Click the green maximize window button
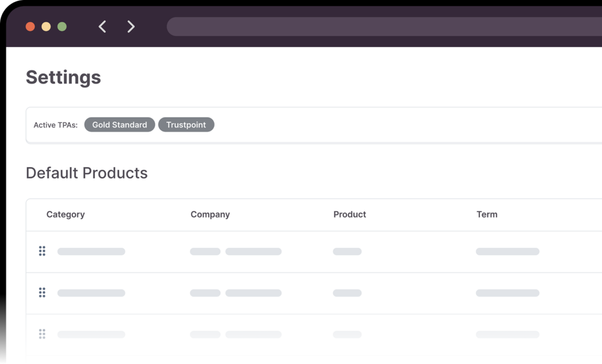Image resolution: width=602 pixels, height=364 pixels. click(62, 26)
